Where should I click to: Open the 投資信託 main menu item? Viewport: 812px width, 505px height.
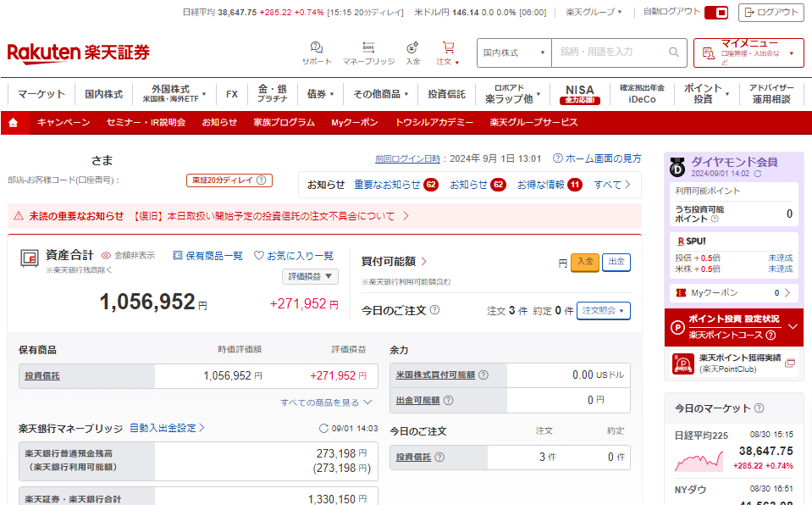click(x=446, y=94)
